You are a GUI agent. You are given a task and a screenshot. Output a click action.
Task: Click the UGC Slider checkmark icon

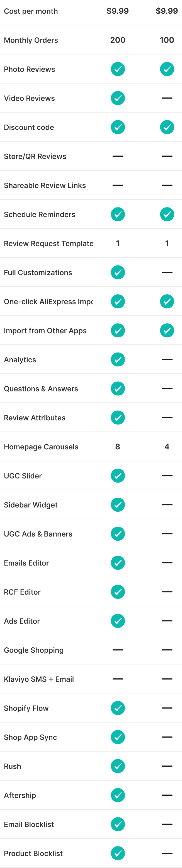118,475
